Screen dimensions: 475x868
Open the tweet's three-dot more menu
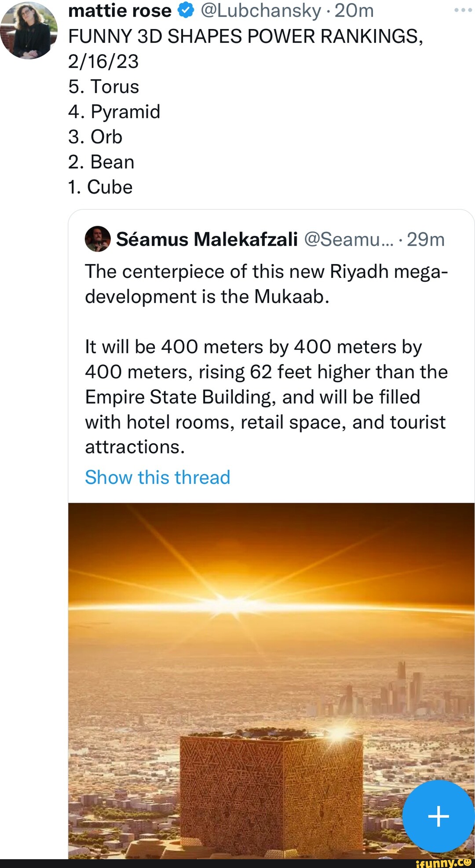[x=463, y=10]
